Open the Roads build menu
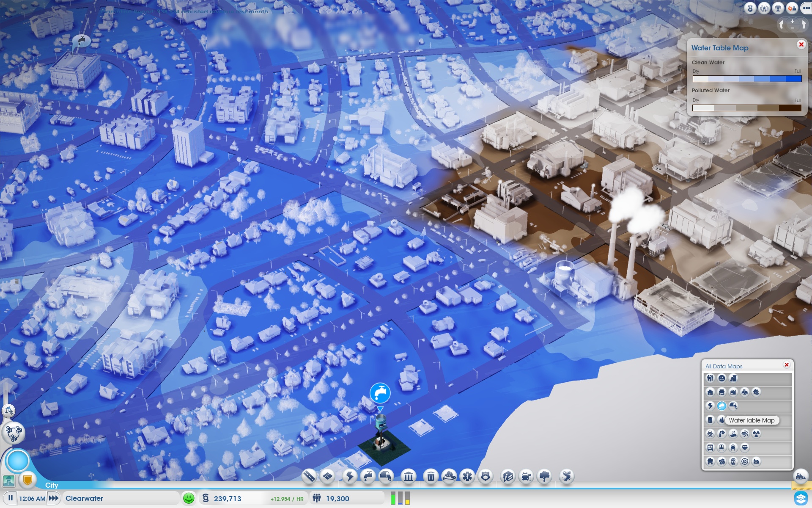 pos(309,477)
